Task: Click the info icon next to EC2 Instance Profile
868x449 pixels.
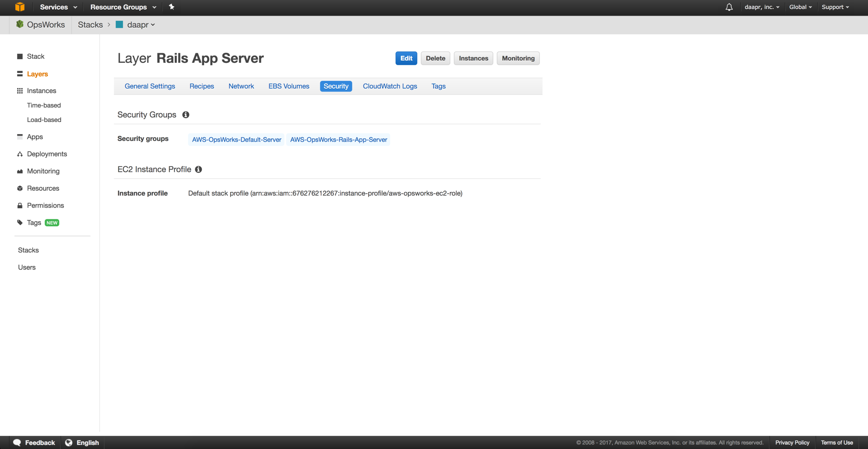Action: pos(198,169)
